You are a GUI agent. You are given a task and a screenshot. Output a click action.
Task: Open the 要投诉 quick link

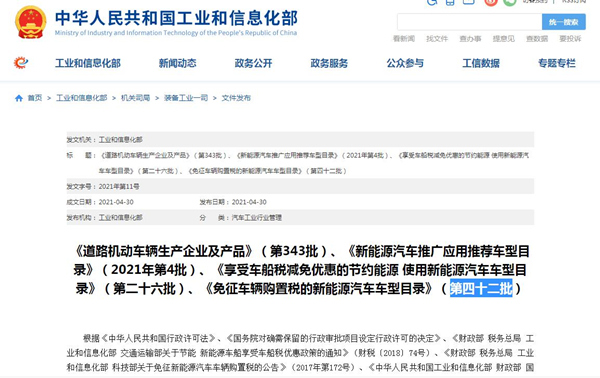tap(570, 39)
